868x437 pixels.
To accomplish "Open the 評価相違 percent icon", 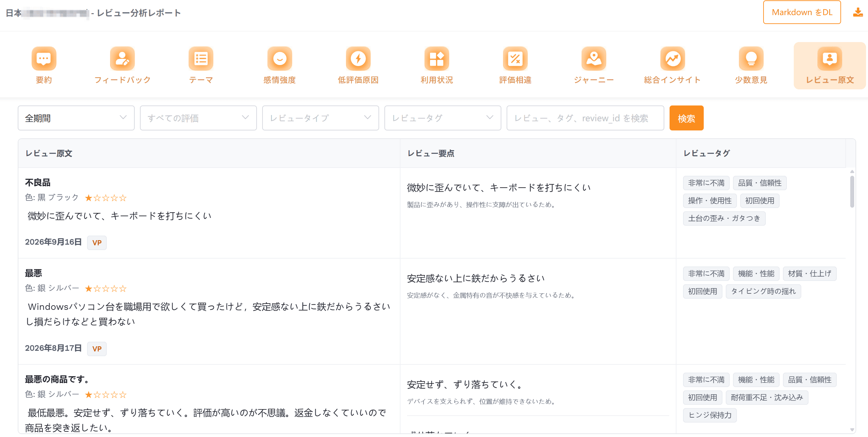I will point(515,58).
